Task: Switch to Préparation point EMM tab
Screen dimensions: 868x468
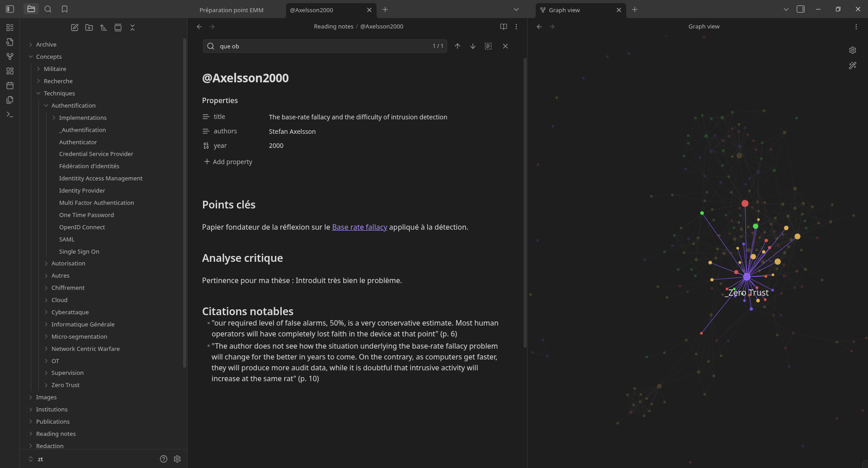Action: [231, 10]
